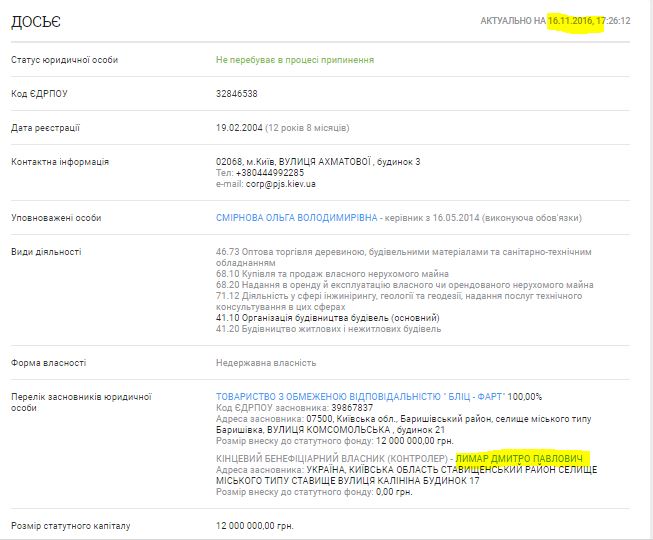The width and height of the screenshot is (653, 540).
Task: Click the ДОСЬЄ heading
Action: click(34, 22)
